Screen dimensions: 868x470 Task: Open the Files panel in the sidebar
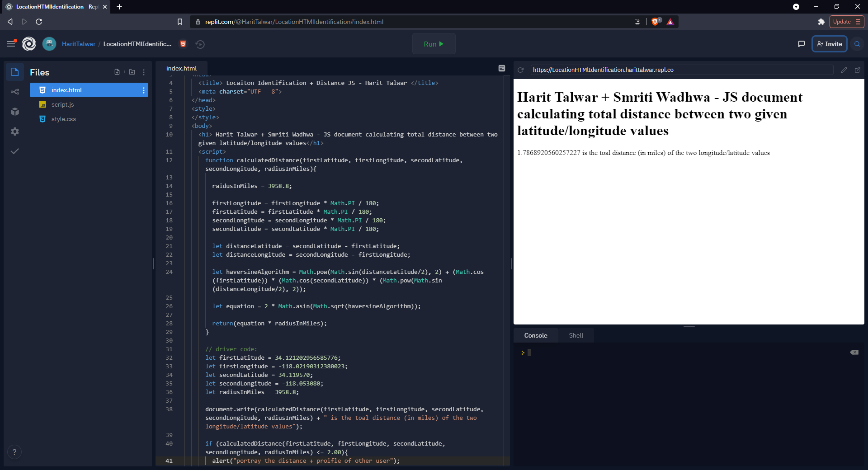(x=15, y=72)
